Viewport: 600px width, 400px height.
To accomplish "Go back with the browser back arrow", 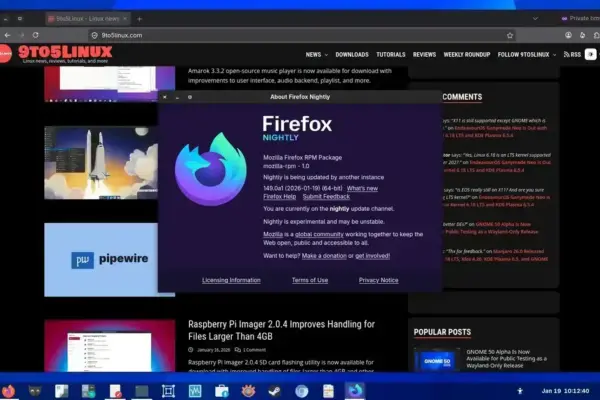I will pyautogui.click(x=7, y=35).
